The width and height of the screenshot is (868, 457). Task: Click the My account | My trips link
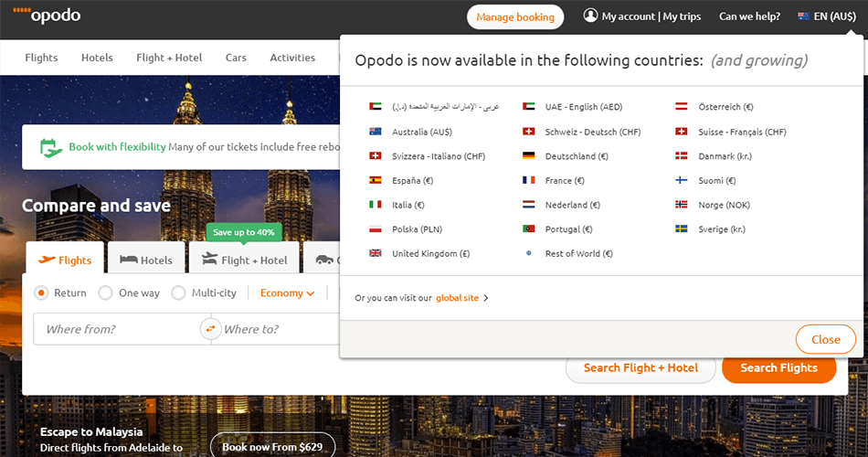coord(651,16)
